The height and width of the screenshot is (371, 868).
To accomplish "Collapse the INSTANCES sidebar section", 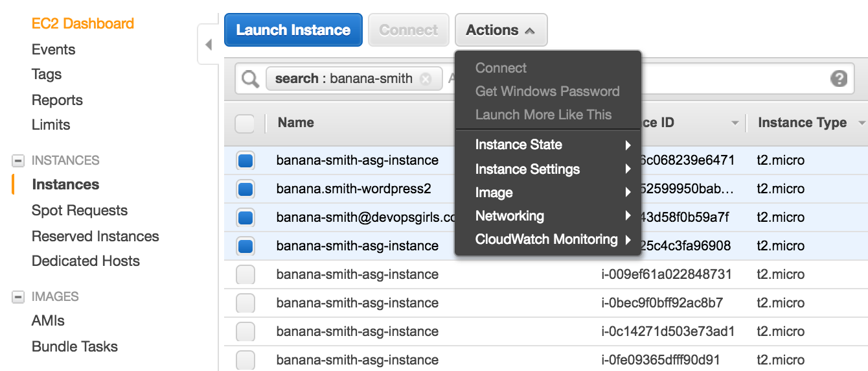I will [18, 161].
